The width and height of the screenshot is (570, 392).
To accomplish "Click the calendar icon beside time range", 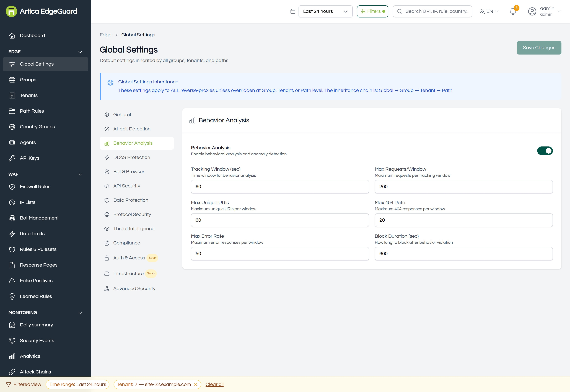I will click(x=293, y=11).
